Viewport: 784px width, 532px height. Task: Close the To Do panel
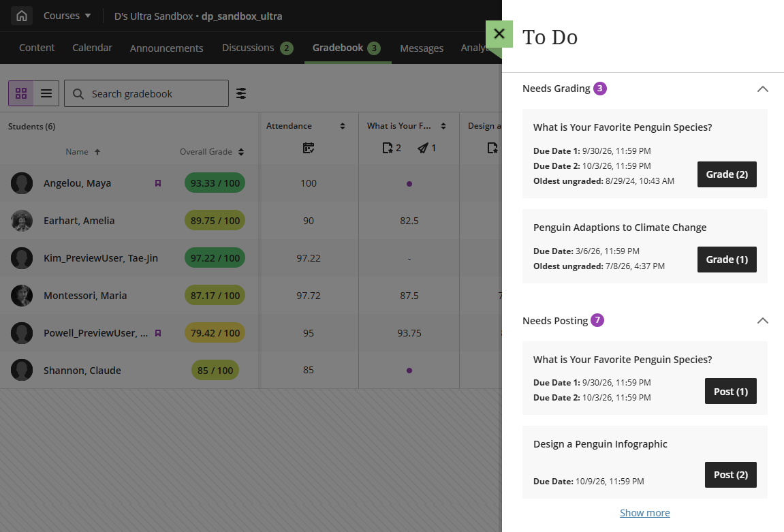tap(499, 34)
